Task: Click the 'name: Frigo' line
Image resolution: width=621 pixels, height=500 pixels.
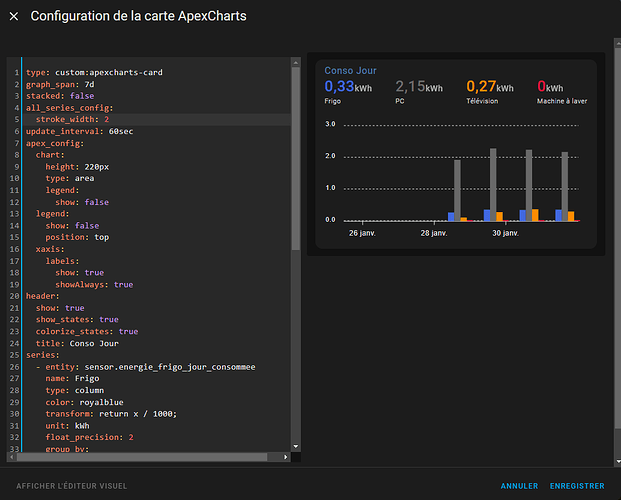Action: [72, 378]
